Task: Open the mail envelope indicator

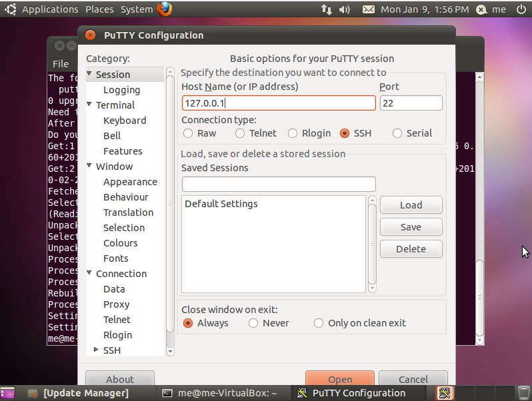Action: click(369, 9)
